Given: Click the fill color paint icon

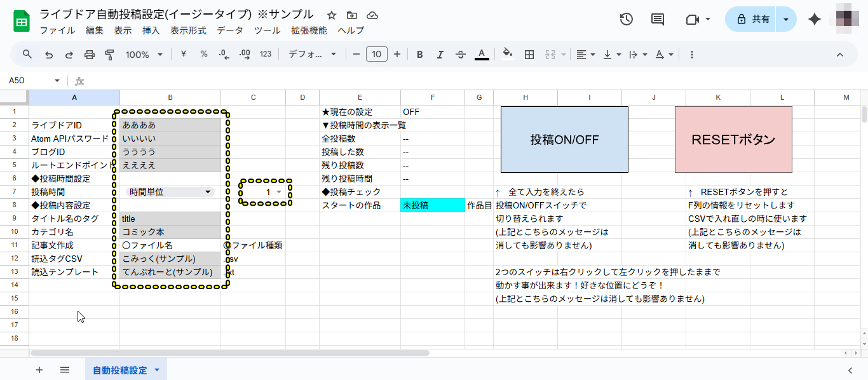Looking at the screenshot, I should point(506,55).
